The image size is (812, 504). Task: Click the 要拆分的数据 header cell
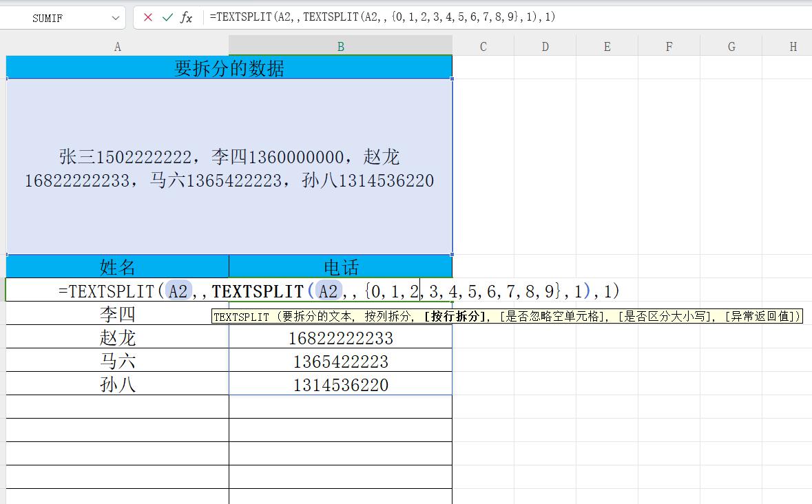[229, 67]
